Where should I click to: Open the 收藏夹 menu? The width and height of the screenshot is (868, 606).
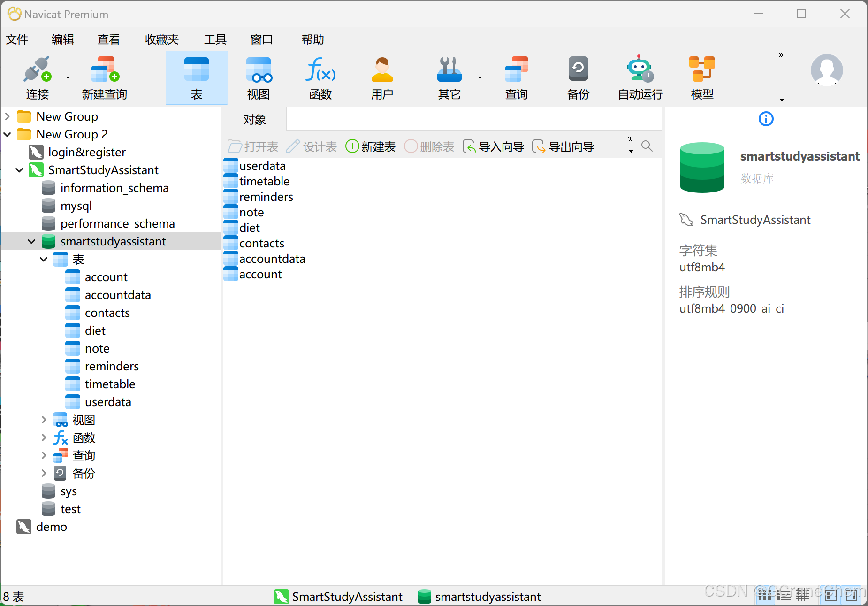(x=162, y=39)
